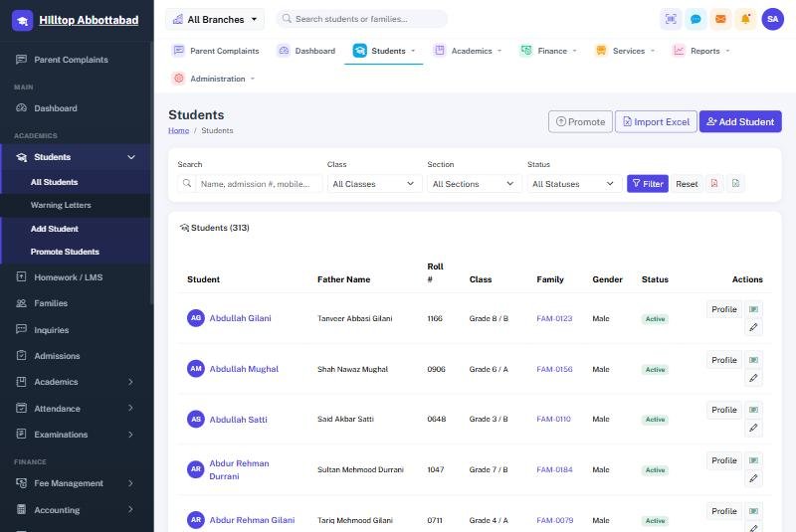
Task: Focus the Name, admission #, mobile field
Action: [259, 184]
